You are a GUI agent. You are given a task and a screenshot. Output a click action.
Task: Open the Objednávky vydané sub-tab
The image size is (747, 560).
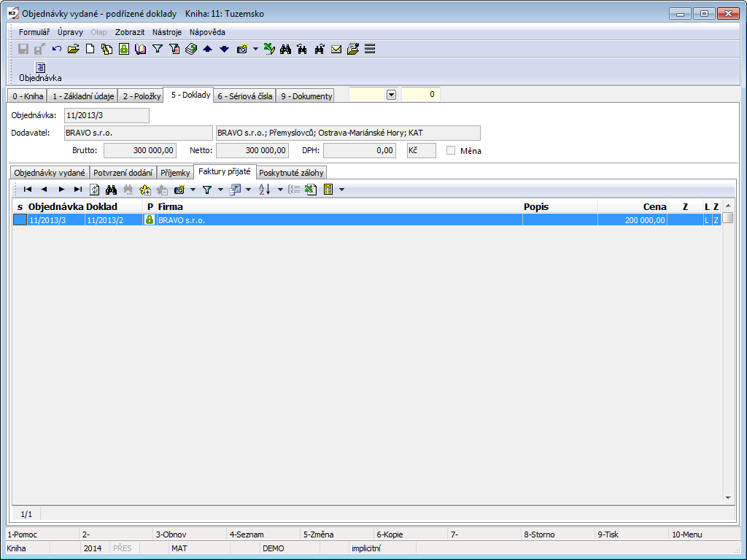[50, 173]
